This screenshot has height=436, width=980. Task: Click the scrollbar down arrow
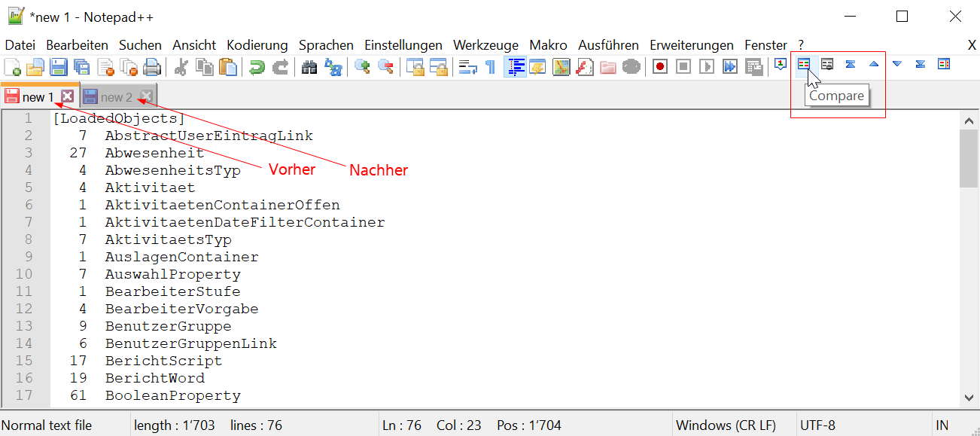969,397
